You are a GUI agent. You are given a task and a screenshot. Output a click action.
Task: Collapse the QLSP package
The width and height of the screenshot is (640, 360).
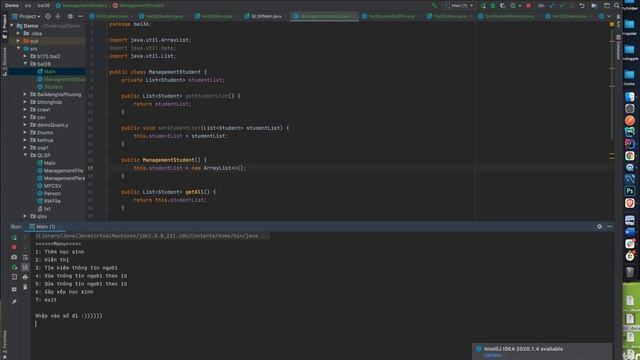pyautogui.click(x=25, y=155)
